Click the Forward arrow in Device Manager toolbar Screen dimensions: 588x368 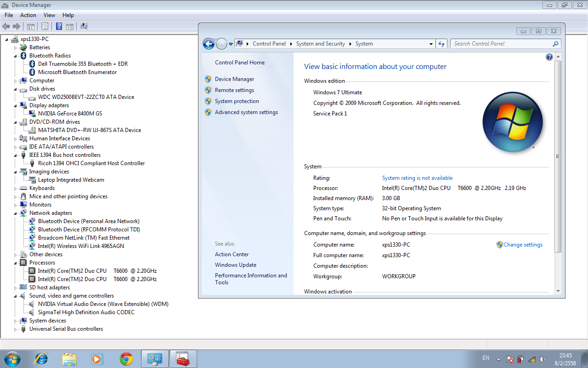(17, 26)
